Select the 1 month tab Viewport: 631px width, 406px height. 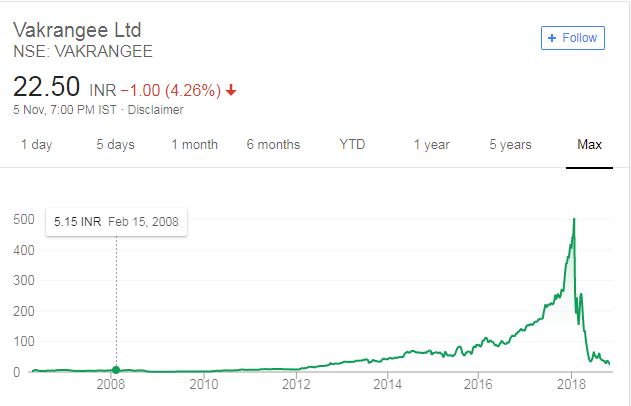coord(194,145)
